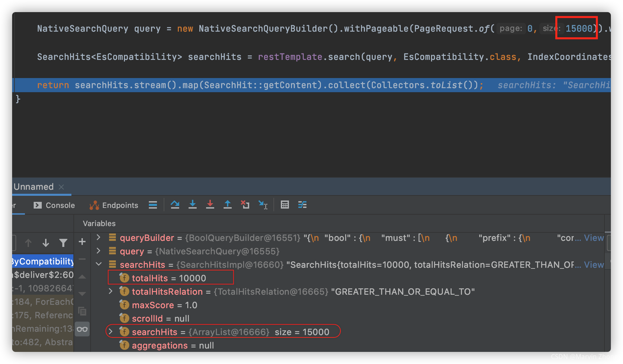623x364 pixels.
Task: Add a new watch with the plus icon
Action: [x=82, y=242]
